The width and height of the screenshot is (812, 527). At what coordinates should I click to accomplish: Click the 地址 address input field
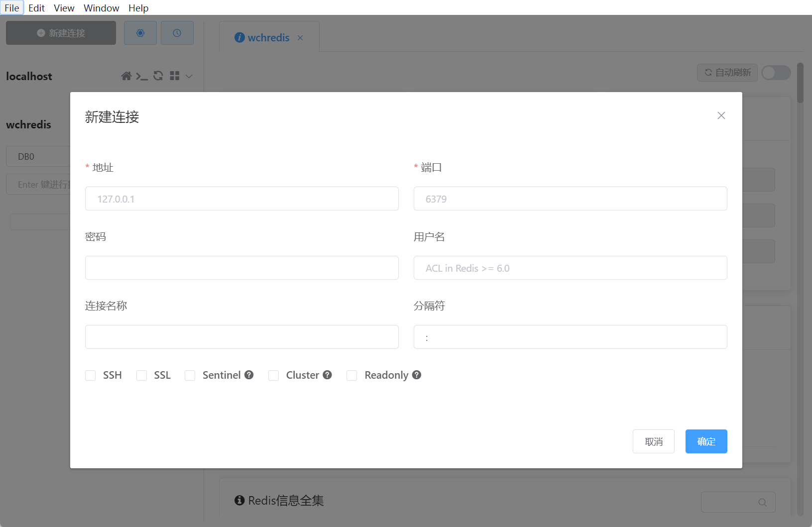[242, 199]
